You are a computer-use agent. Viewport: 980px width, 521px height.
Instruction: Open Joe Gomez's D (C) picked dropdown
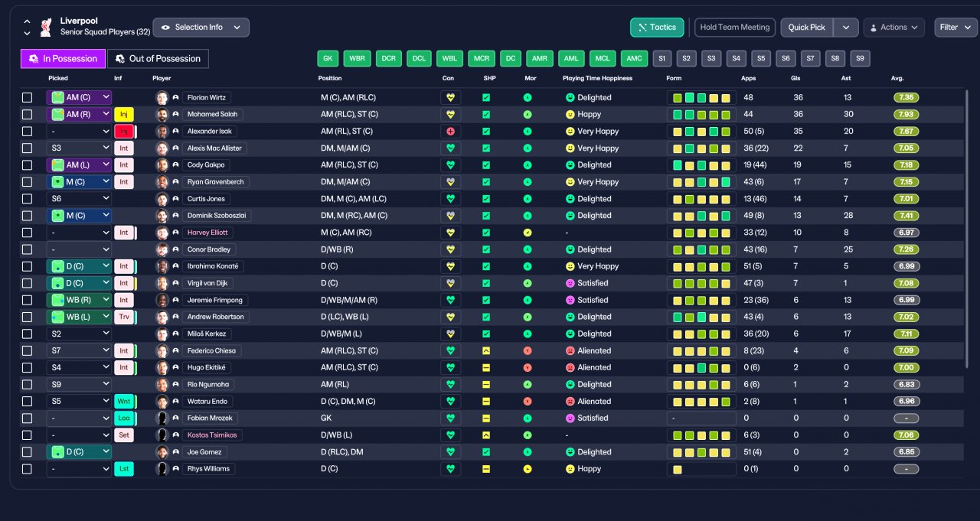(80, 452)
